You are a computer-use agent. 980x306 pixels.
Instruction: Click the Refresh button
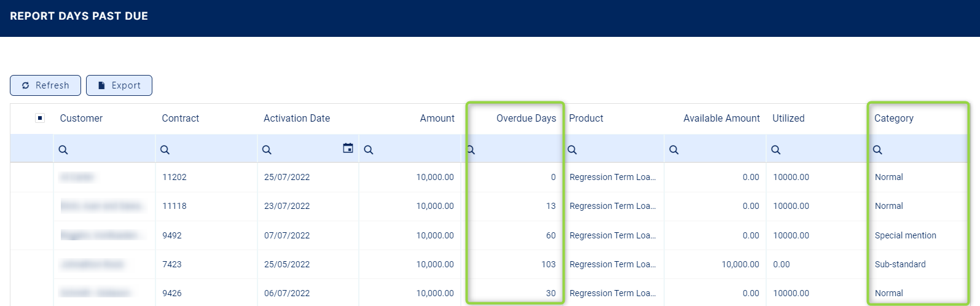pyautogui.click(x=45, y=85)
